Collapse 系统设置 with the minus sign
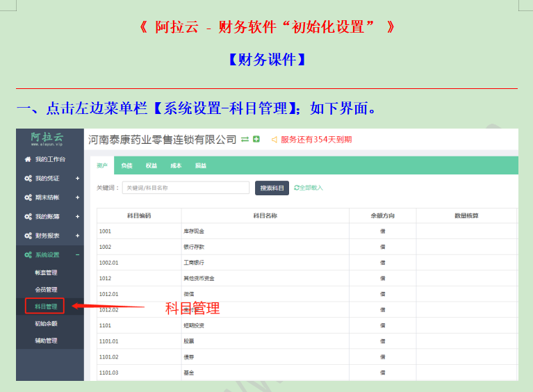The image size is (533, 392). (78, 254)
